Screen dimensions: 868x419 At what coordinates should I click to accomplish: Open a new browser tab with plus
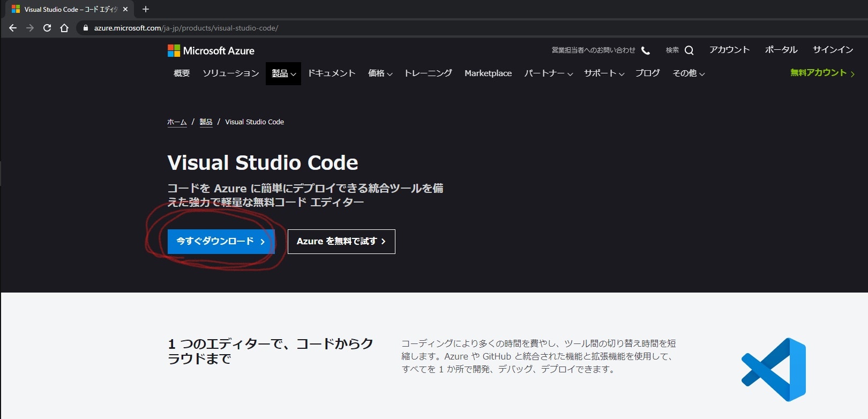point(145,9)
